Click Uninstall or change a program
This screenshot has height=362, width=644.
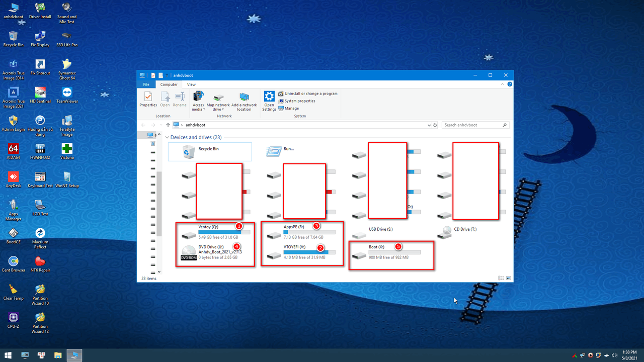pyautogui.click(x=307, y=94)
